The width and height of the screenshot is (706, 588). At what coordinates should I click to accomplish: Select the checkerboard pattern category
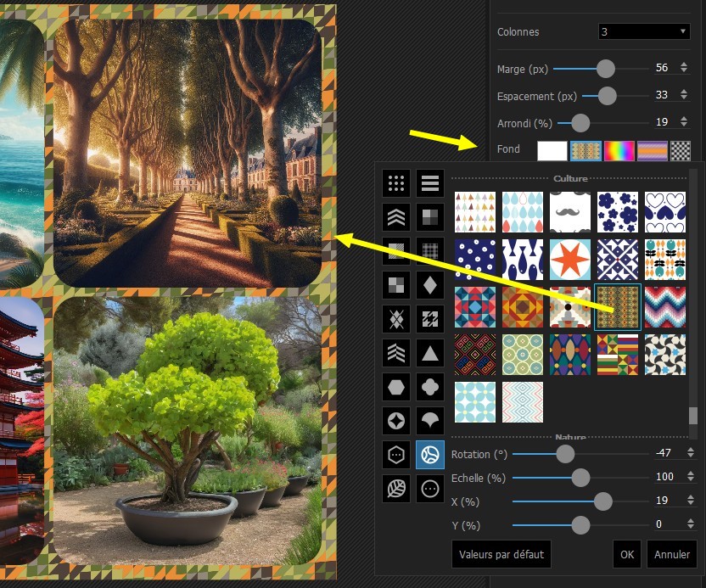(396, 285)
